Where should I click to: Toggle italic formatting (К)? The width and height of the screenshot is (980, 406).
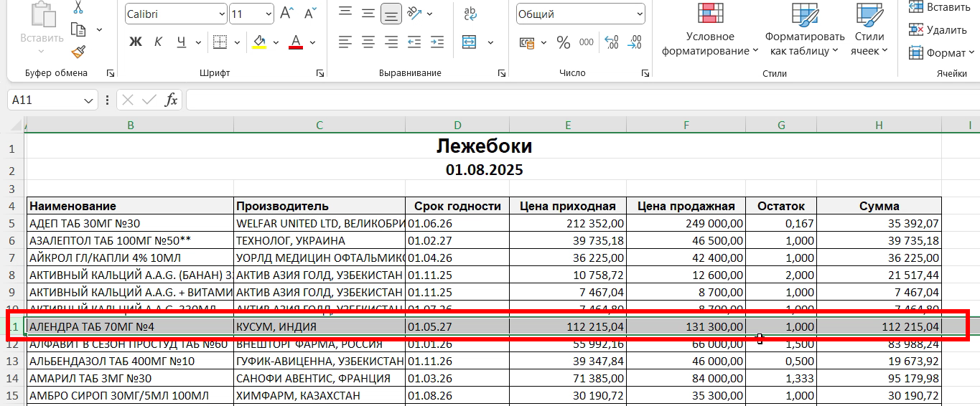(x=158, y=42)
